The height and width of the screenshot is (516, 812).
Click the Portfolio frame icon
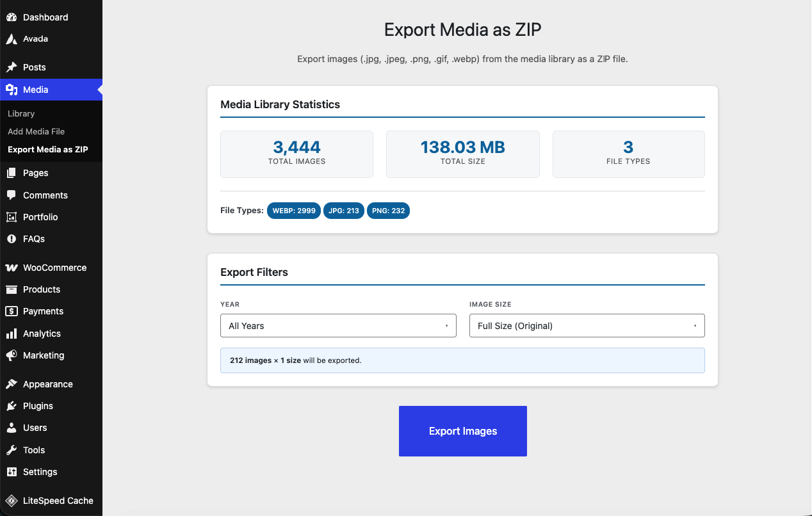coord(12,217)
